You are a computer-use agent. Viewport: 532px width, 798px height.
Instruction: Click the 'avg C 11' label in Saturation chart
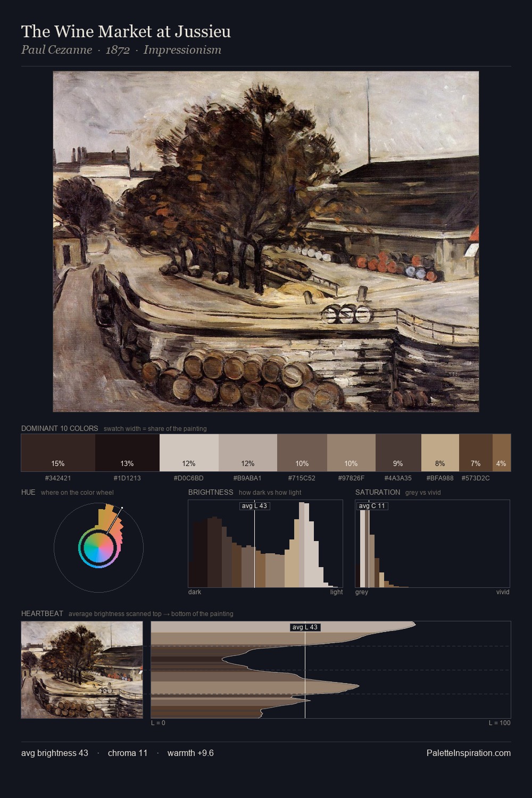pyautogui.click(x=372, y=506)
